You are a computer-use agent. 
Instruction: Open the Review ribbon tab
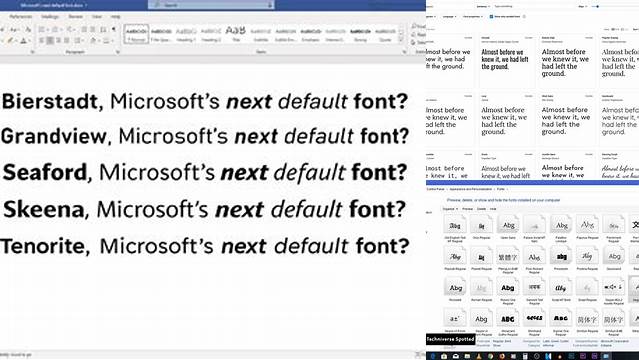tap(75, 17)
